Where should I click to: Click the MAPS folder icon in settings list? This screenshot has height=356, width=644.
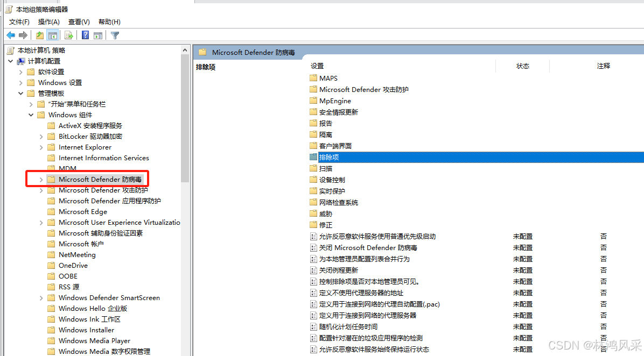coord(313,78)
